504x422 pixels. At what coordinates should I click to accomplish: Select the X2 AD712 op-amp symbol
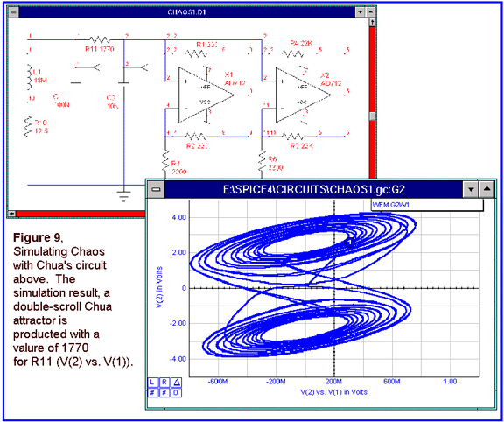303,95
